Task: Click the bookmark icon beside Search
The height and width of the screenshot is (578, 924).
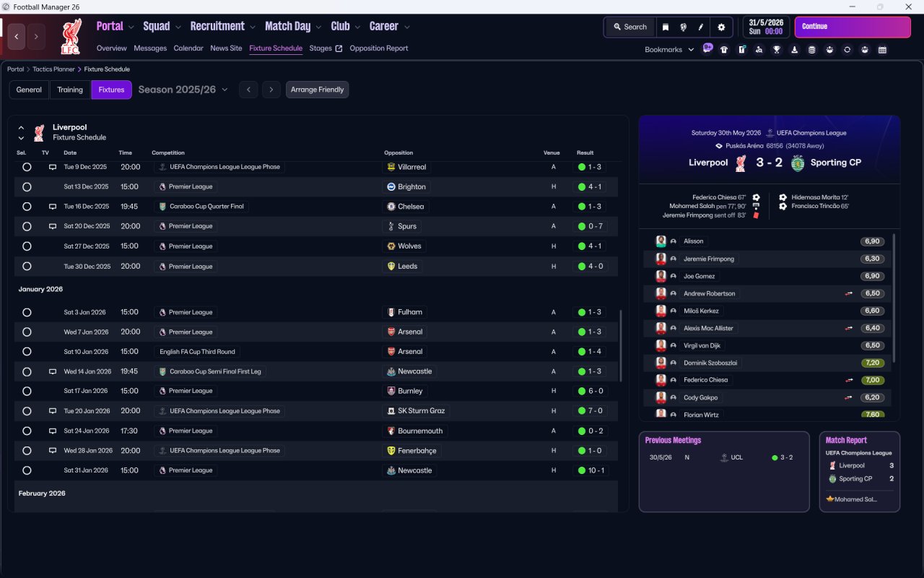Action: click(x=665, y=27)
